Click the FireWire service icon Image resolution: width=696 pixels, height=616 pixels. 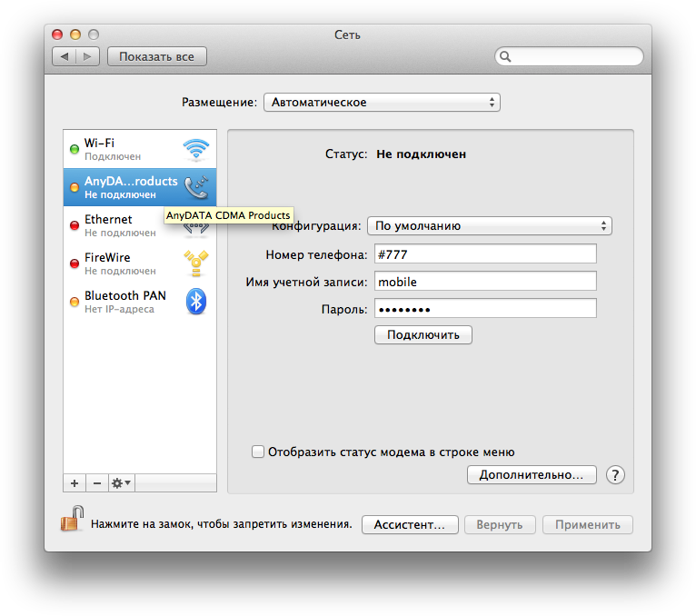pos(196,263)
